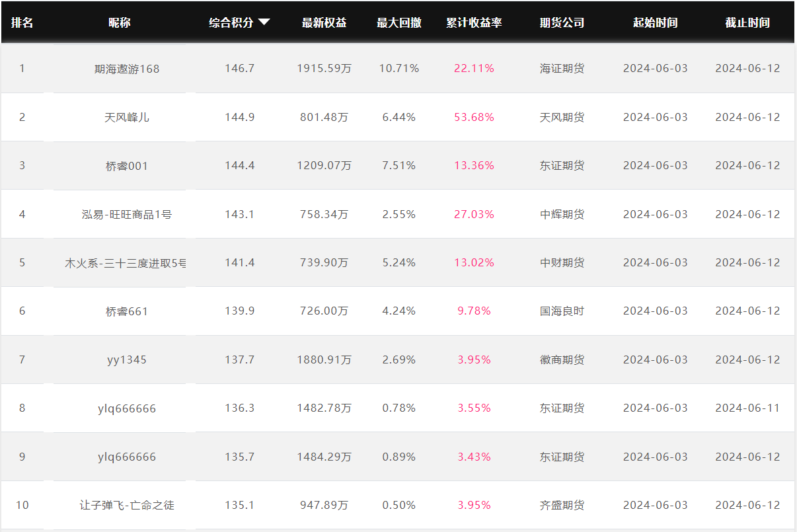Open nickname 木火系-三十三度进取5号
This screenshot has height=532, width=797.
(x=126, y=262)
